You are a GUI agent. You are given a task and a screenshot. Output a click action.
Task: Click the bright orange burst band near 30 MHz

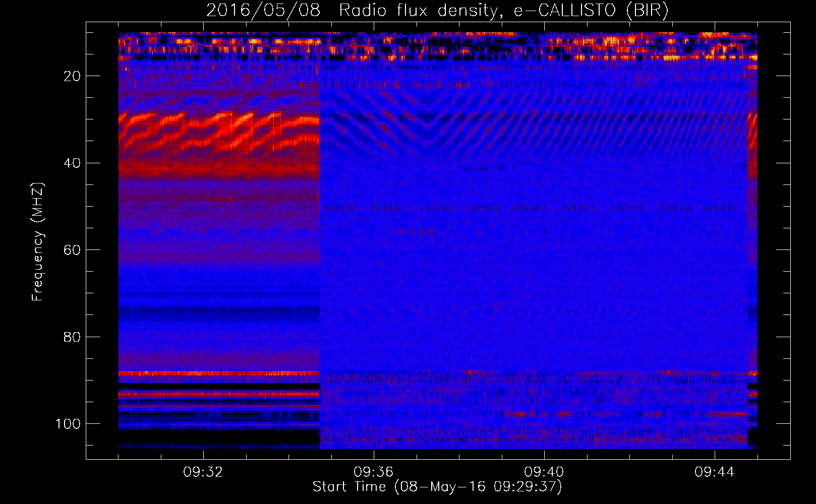[x=219, y=132]
